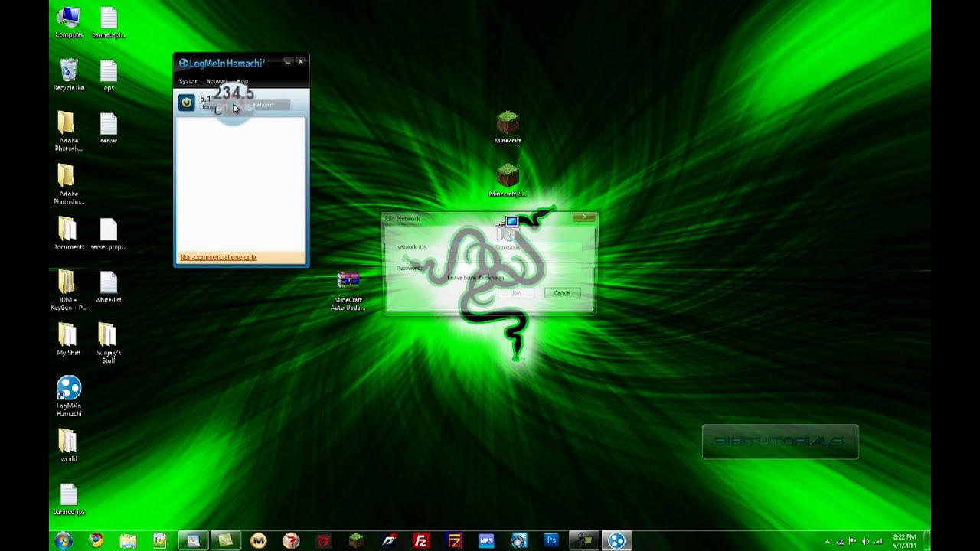The height and width of the screenshot is (551, 980).
Task: Select the banned-ips file icon
Action: pyautogui.click(x=68, y=499)
